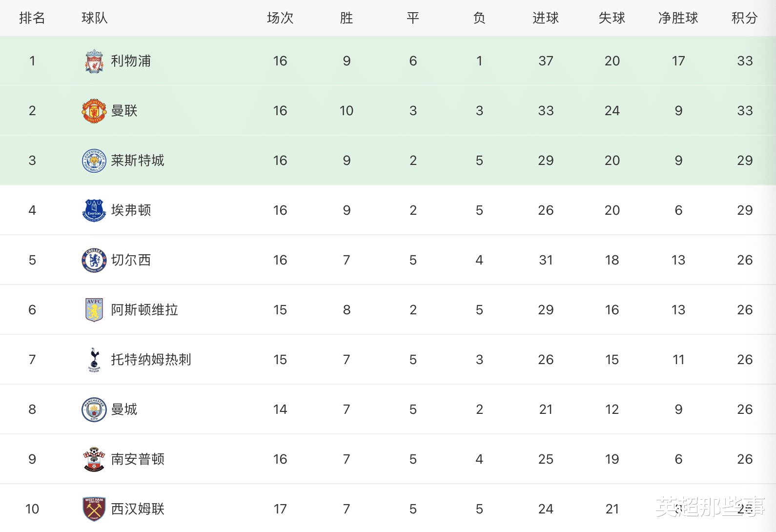
Task: Open the 阿斯顿维拉 team name link
Action: coord(144,310)
